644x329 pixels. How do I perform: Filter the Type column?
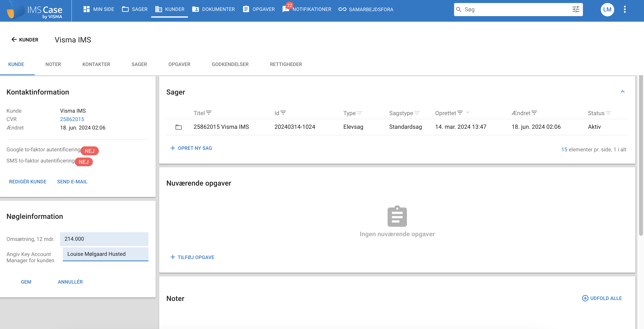click(359, 113)
